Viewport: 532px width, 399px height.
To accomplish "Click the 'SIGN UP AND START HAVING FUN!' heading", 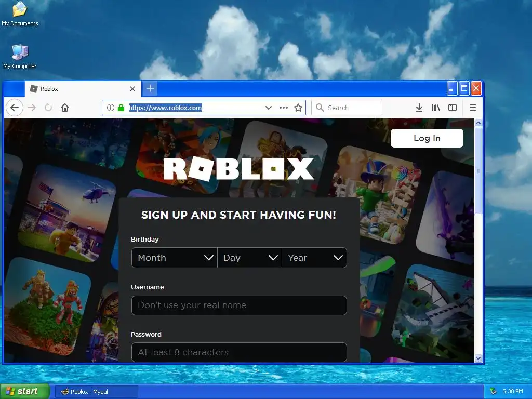I will coord(238,215).
